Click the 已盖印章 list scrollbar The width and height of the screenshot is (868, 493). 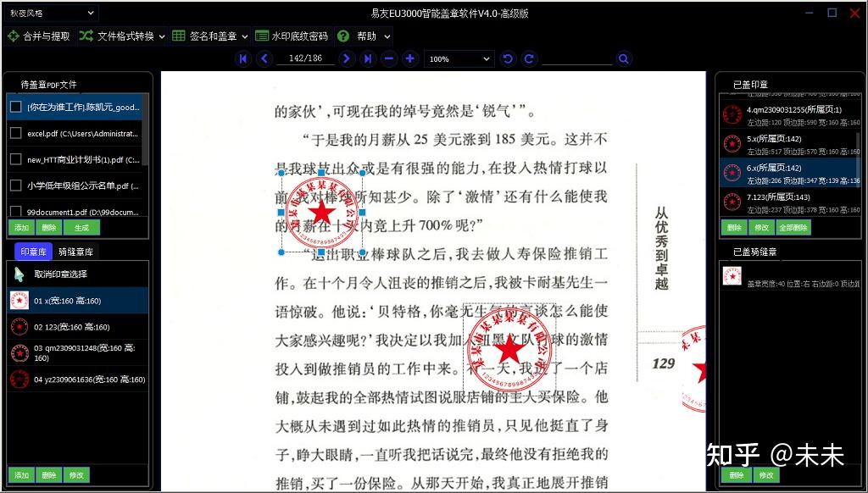click(859, 160)
